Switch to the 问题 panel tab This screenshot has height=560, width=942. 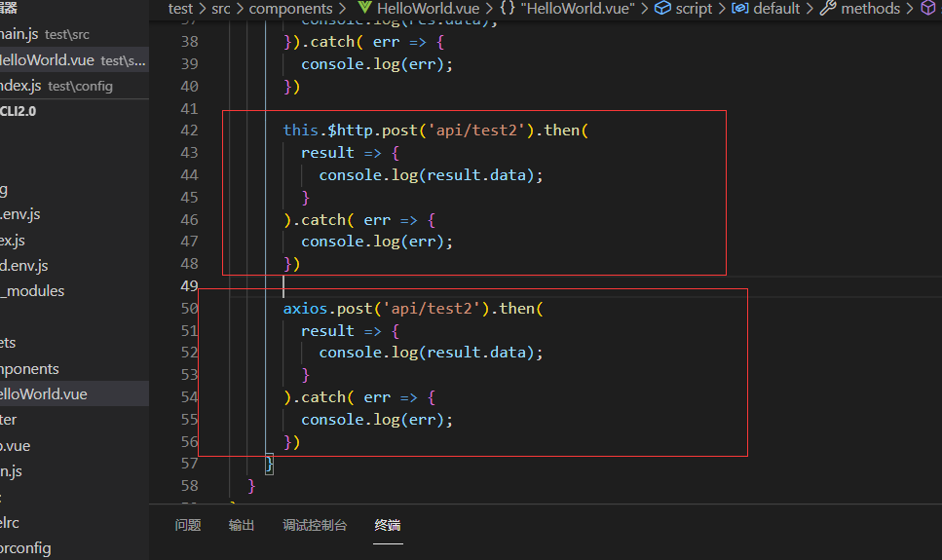click(x=188, y=525)
